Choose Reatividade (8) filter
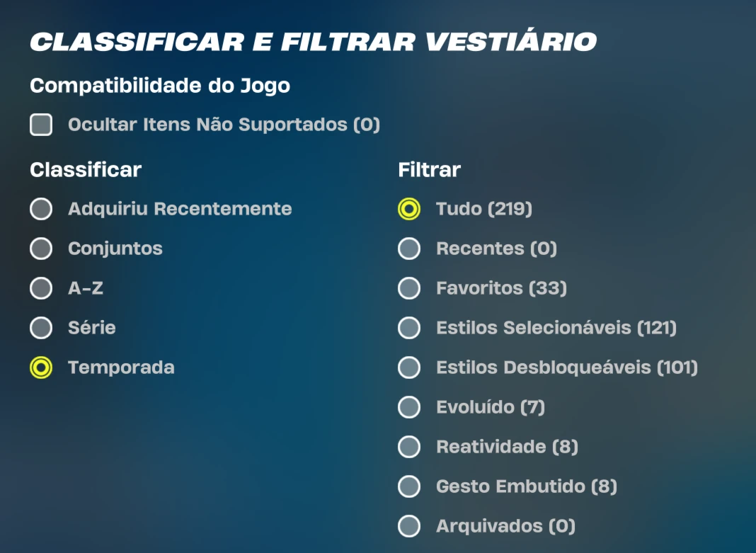Image resolution: width=756 pixels, height=553 pixels. [x=409, y=447]
